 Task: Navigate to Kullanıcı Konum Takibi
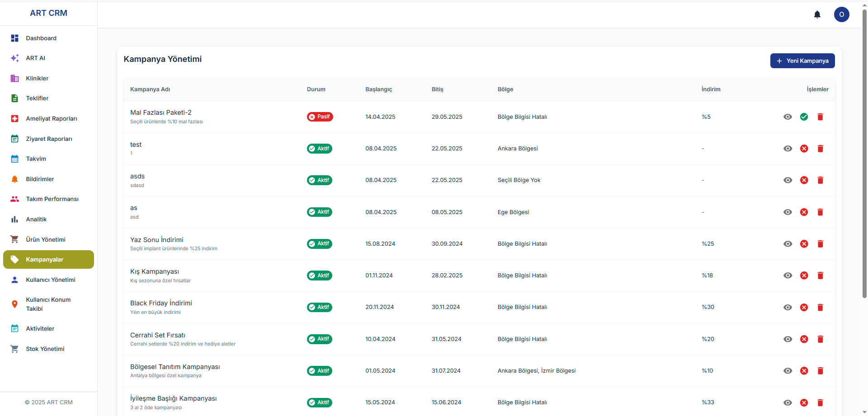tap(48, 304)
